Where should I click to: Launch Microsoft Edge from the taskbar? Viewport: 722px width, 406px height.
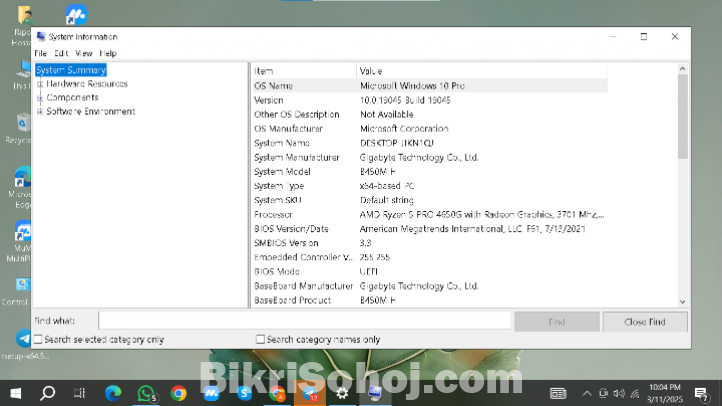coord(113,394)
